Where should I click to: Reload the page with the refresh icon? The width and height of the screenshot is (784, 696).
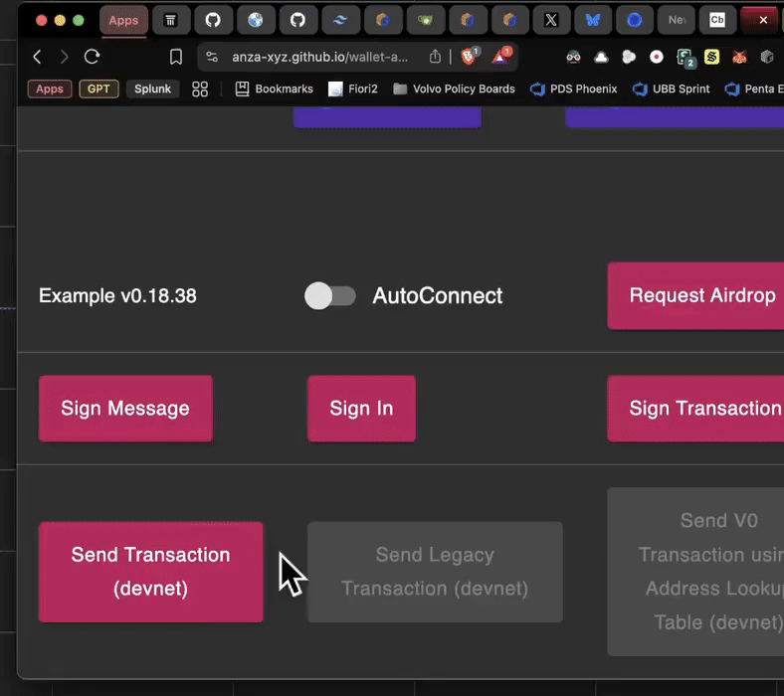(x=92, y=57)
